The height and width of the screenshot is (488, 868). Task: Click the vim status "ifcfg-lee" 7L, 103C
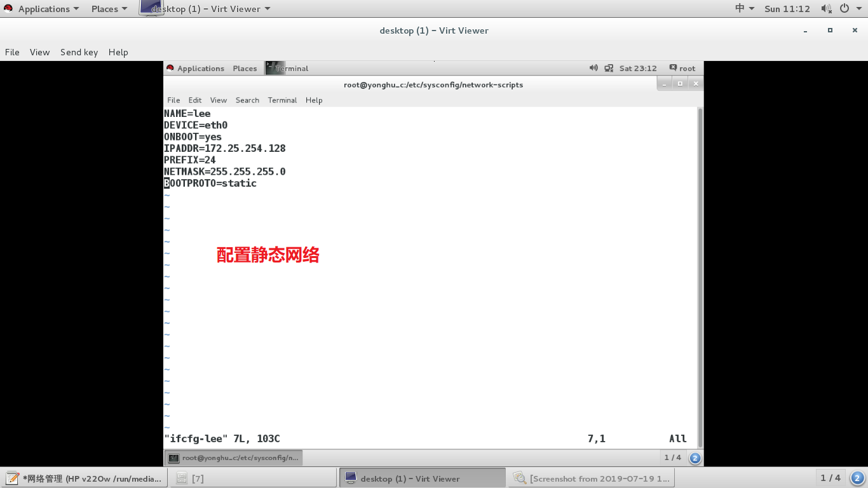(222, 438)
